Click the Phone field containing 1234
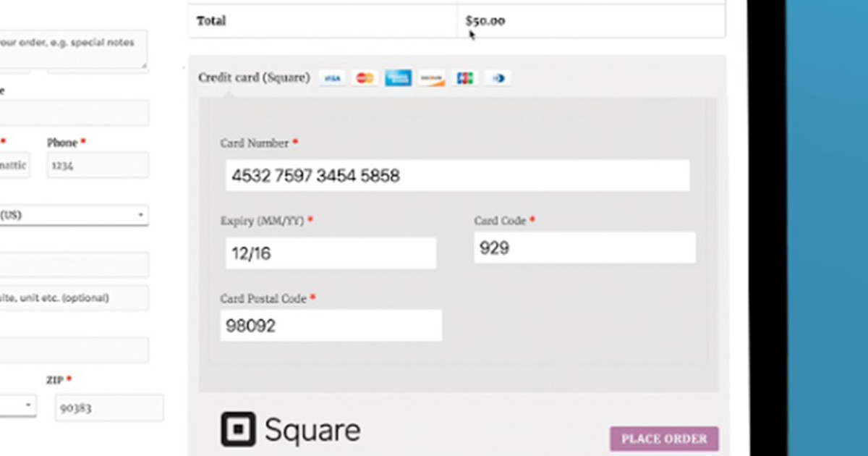Viewport: 868px width, 456px height. (x=98, y=164)
